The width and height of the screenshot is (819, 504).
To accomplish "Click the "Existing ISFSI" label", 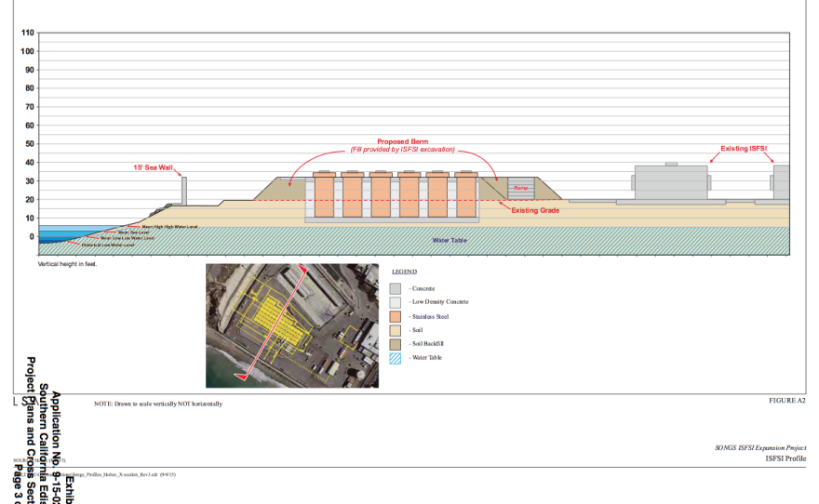I will point(746,148).
